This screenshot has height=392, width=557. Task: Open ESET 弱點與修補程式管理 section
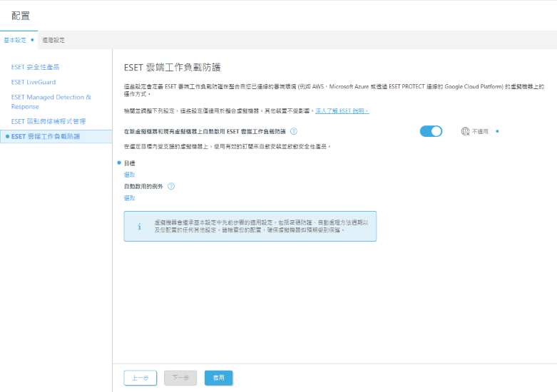tap(48, 121)
